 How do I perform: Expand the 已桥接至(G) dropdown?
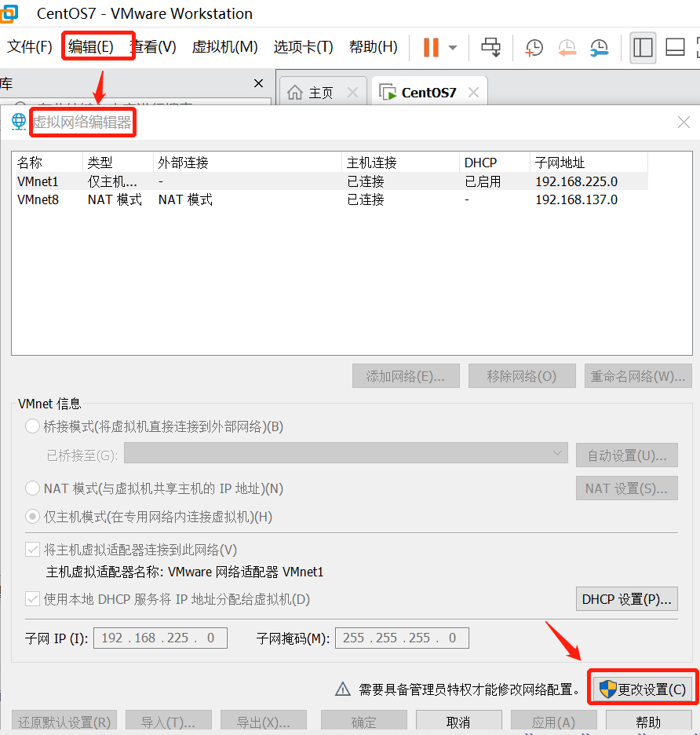346,453
